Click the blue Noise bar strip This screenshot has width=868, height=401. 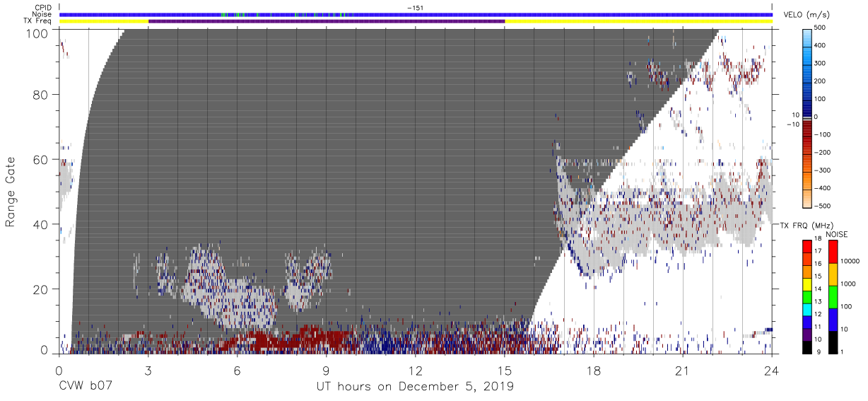(x=416, y=14)
